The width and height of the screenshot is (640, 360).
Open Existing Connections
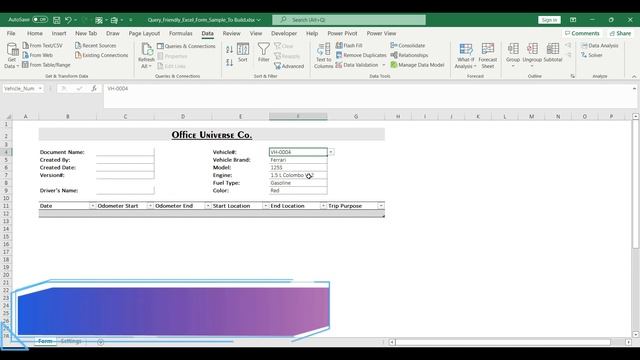[102, 55]
